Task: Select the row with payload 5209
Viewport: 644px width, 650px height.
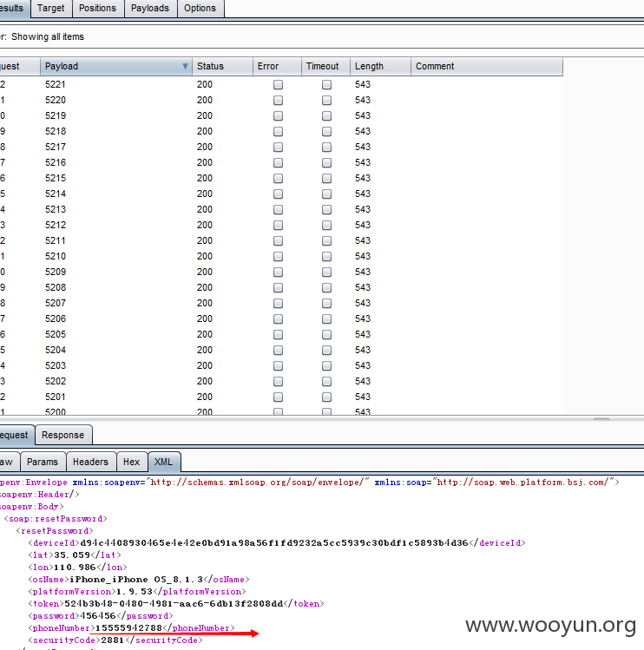Action: (x=281, y=272)
